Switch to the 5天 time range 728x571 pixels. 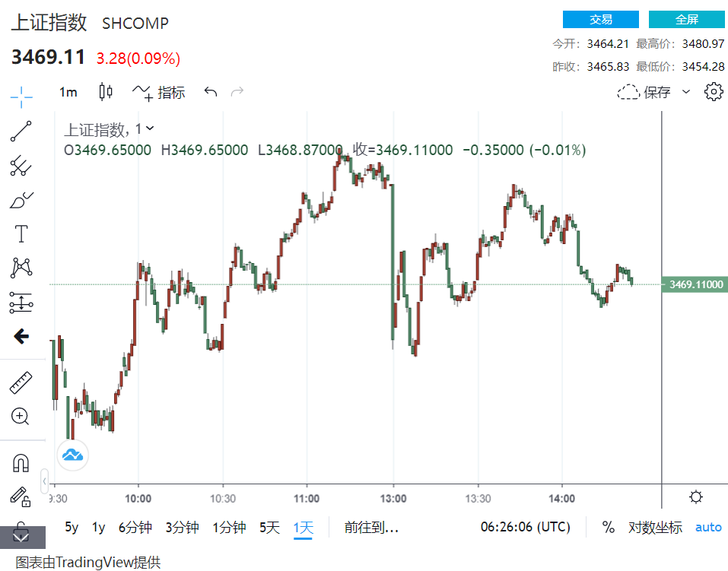(x=269, y=527)
